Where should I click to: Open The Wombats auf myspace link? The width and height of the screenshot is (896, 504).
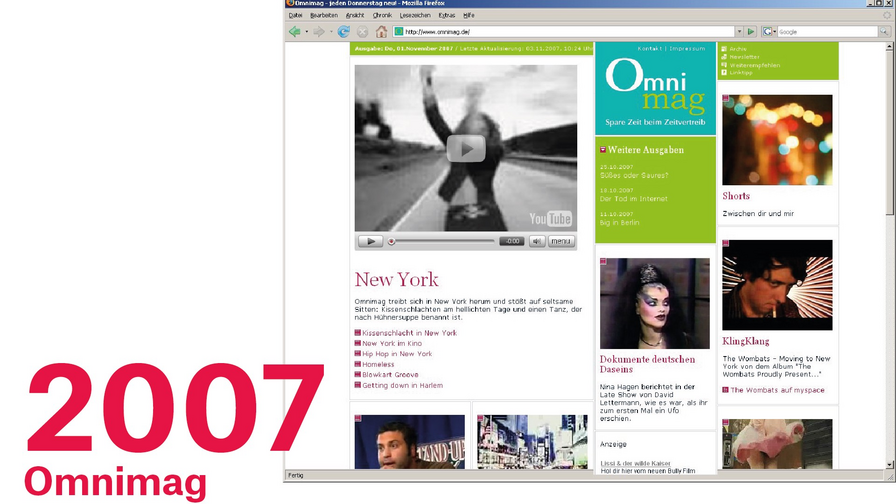point(777,390)
